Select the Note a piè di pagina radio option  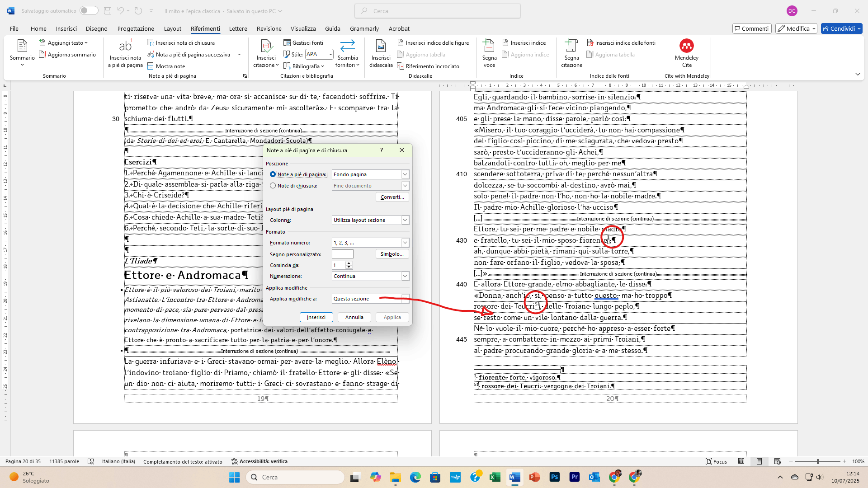[x=273, y=174]
